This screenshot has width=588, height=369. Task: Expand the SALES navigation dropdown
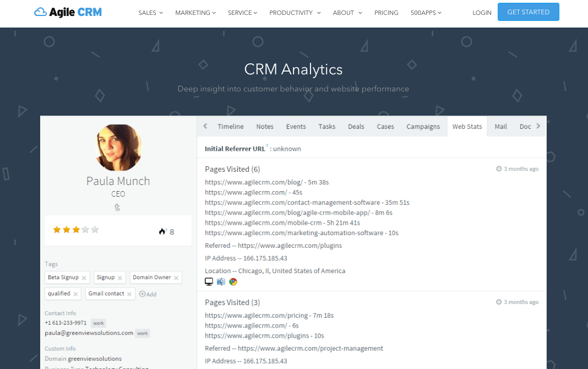(x=150, y=12)
